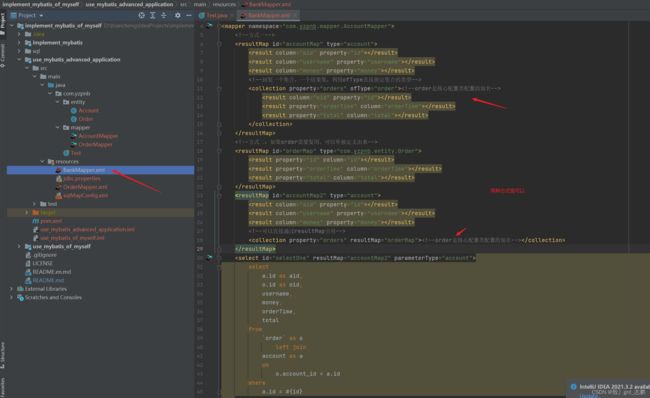
Task: Click the Test class icon in tree
Action: 66,153
